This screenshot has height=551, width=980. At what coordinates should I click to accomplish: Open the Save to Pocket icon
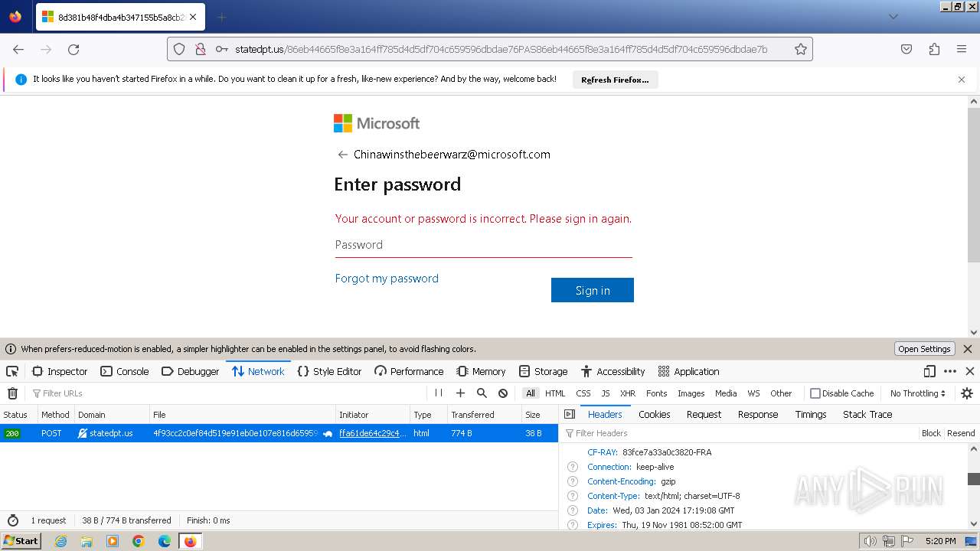click(906, 49)
